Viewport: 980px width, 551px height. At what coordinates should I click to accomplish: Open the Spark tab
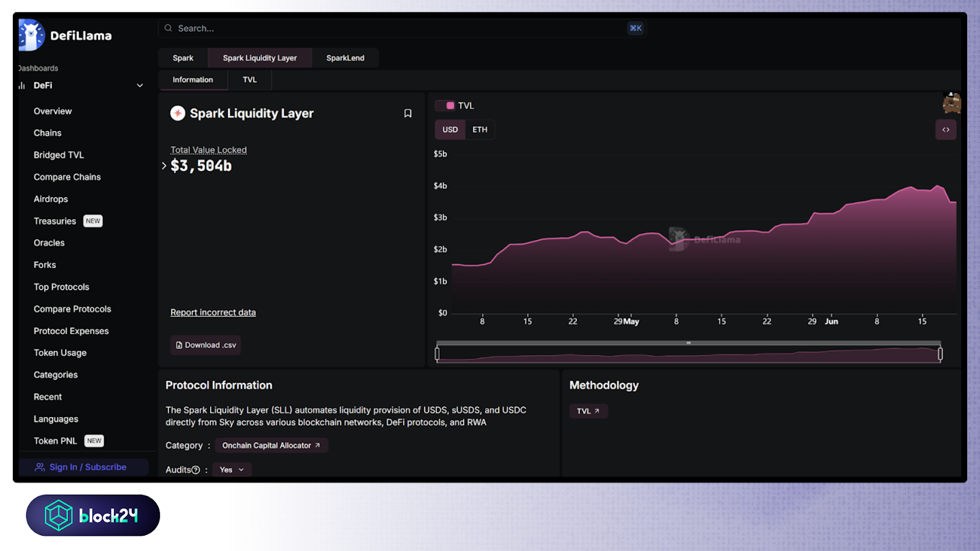183,58
